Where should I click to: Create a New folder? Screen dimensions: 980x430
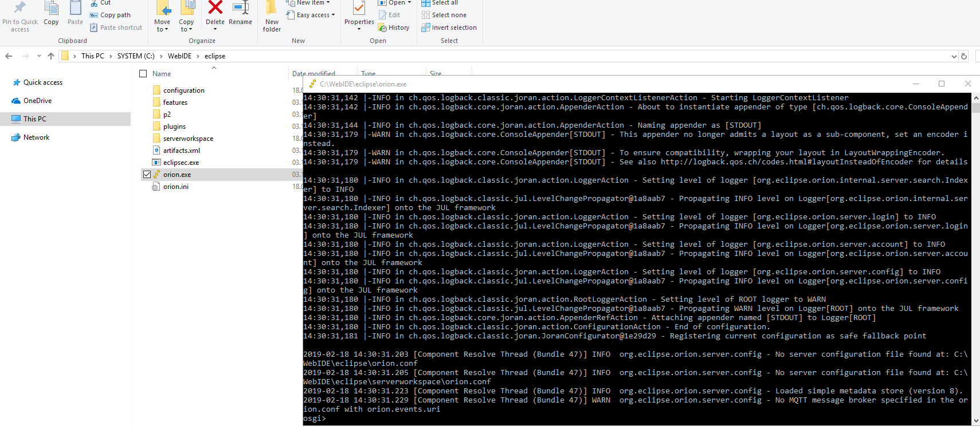[272, 16]
